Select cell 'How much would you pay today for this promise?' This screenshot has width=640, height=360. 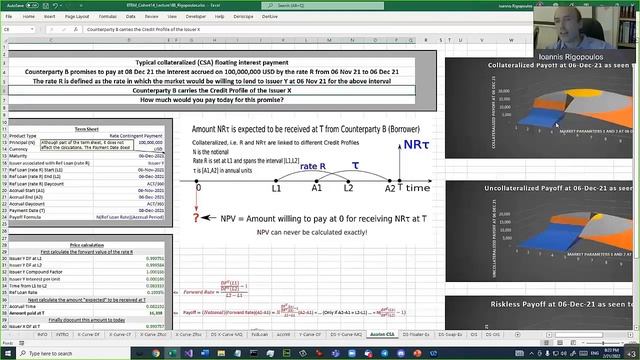coord(212,100)
